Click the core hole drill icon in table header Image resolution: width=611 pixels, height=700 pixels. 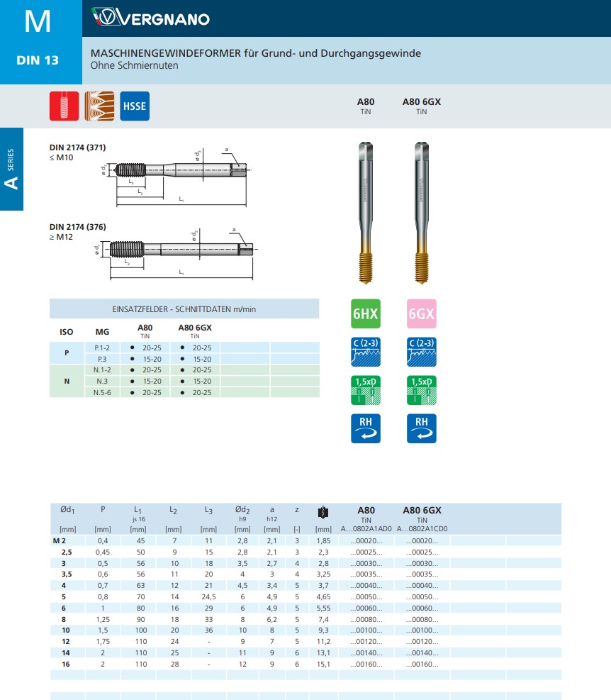pos(323,512)
